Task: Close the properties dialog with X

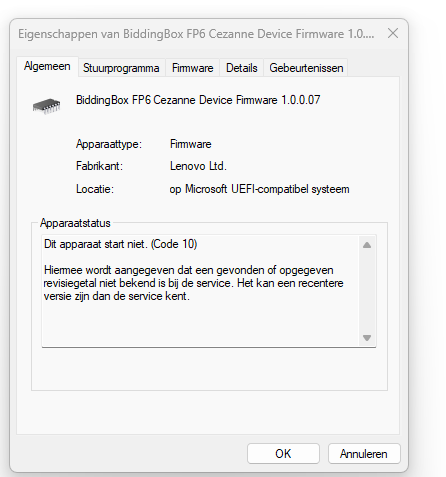Action: click(x=393, y=33)
